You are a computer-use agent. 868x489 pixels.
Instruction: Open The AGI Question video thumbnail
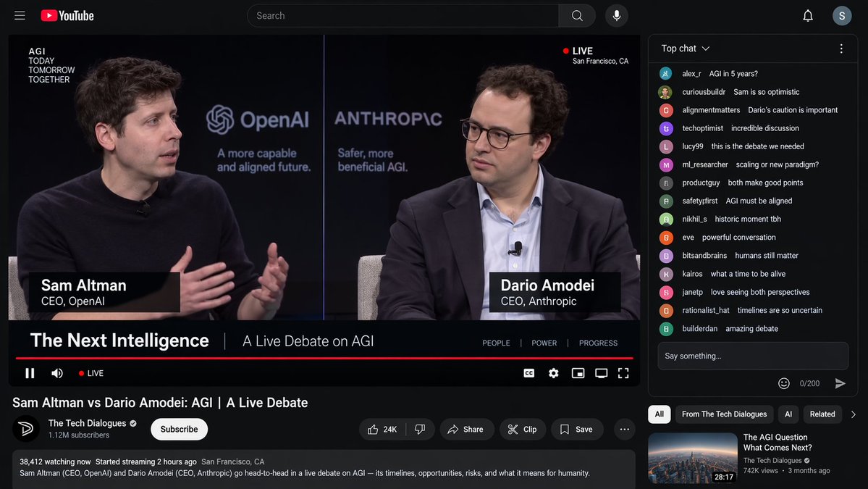pos(693,458)
